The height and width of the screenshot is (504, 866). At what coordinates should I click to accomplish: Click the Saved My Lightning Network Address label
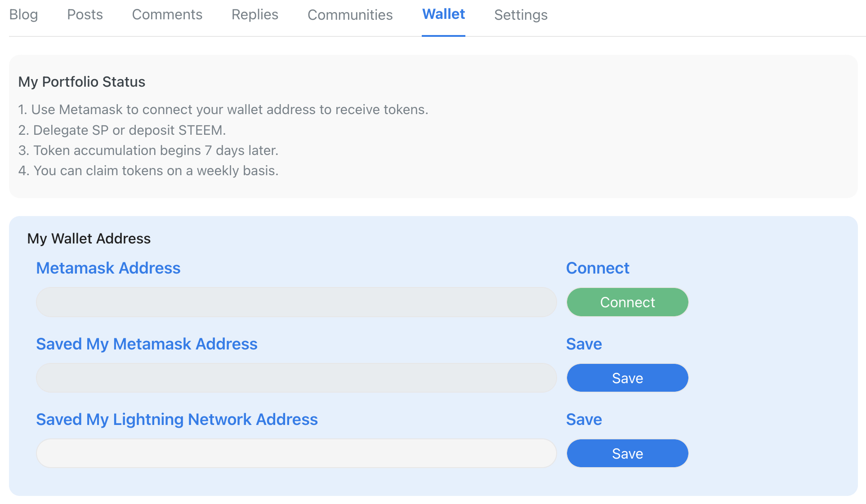[177, 420]
